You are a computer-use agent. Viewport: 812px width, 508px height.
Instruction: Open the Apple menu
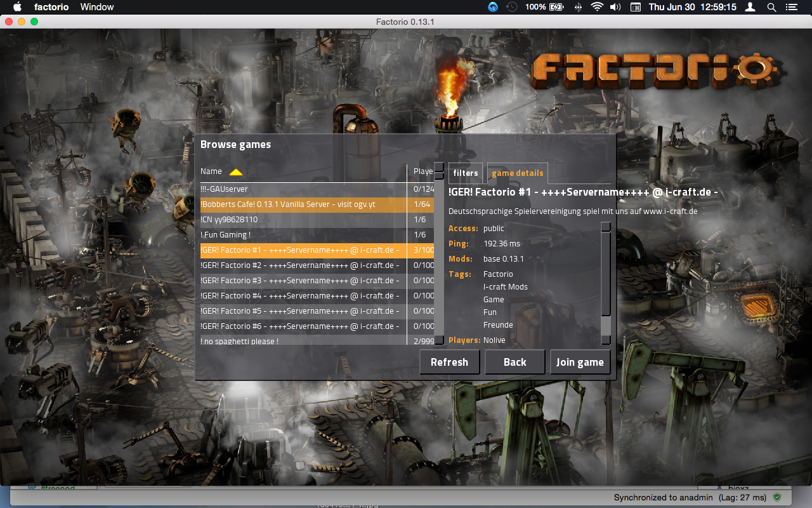(x=17, y=7)
